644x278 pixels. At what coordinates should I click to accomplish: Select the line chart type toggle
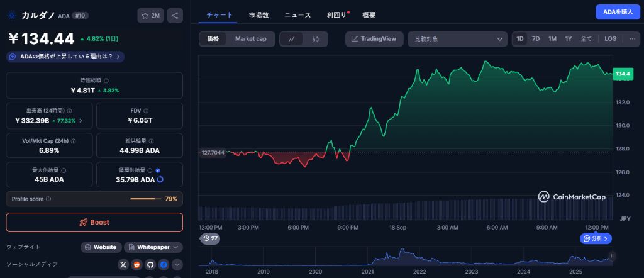(292, 39)
